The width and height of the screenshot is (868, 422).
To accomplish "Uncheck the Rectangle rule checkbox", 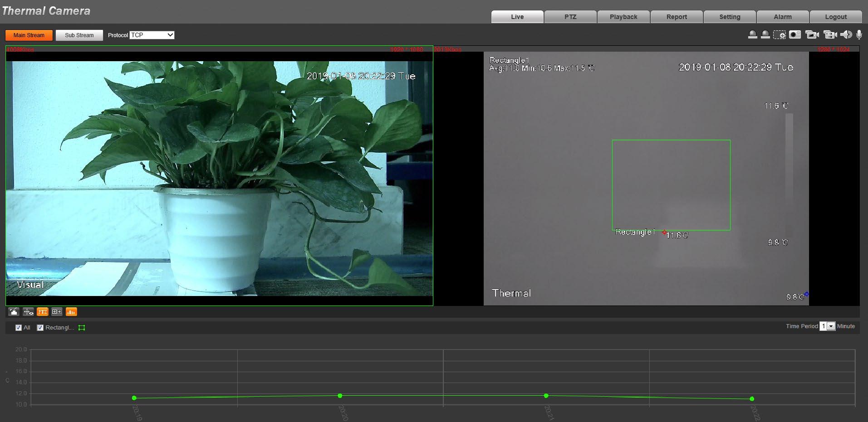I will pyautogui.click(x=40, y=328).
